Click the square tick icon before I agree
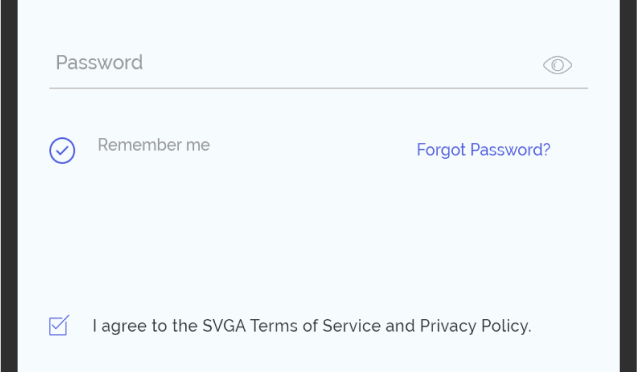 pos(59,325)
